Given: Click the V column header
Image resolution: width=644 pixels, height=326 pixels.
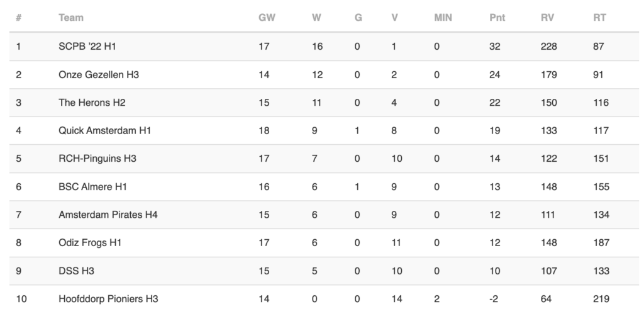Looking at the screenshot, I should coord(394,18).
